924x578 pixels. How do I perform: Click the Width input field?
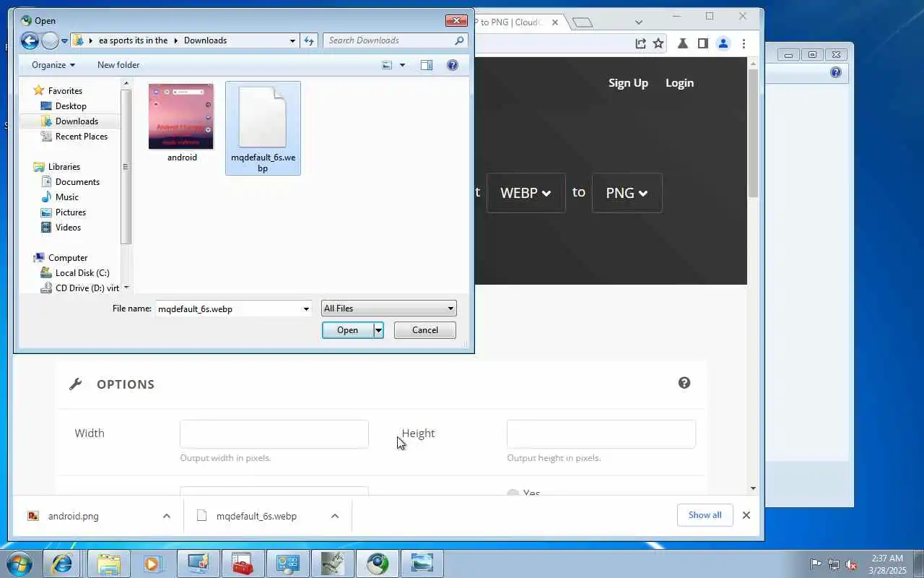(x=274, y=434)
